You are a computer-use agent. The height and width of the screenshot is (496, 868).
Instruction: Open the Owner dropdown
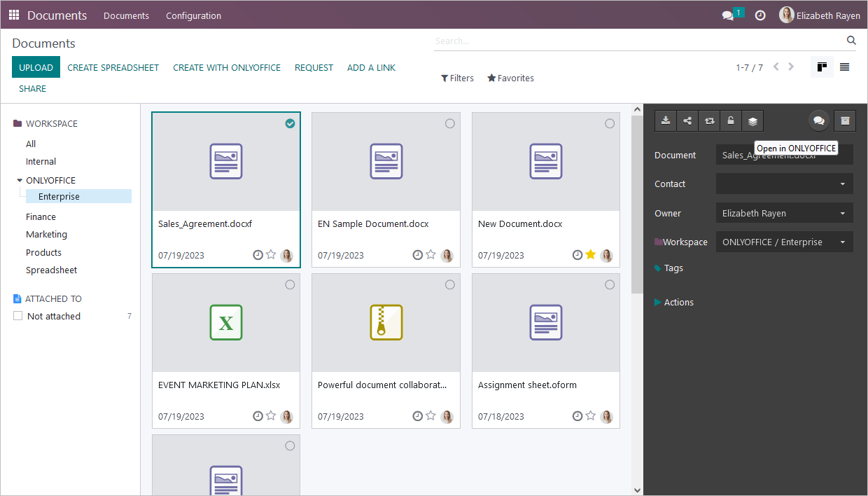(x=784, y=213)
